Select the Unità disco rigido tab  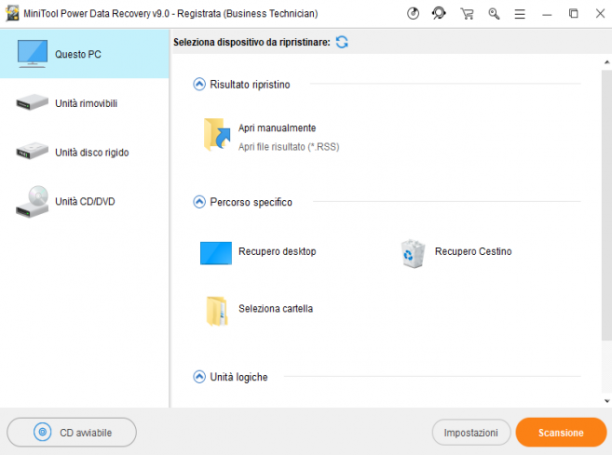(x=84, y=152)
